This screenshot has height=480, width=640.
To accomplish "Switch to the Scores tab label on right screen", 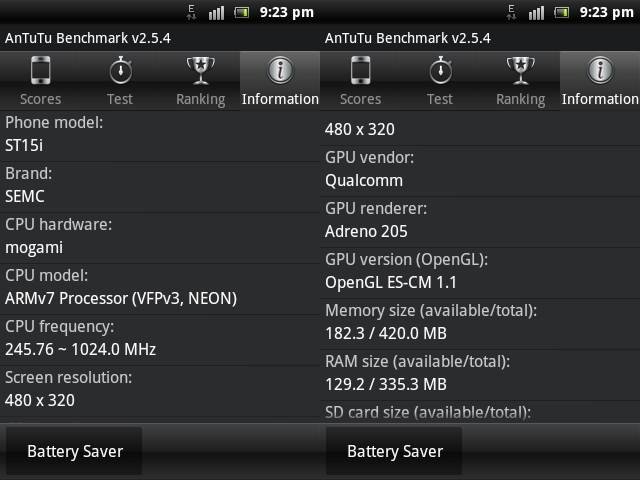I will (360, 99).
